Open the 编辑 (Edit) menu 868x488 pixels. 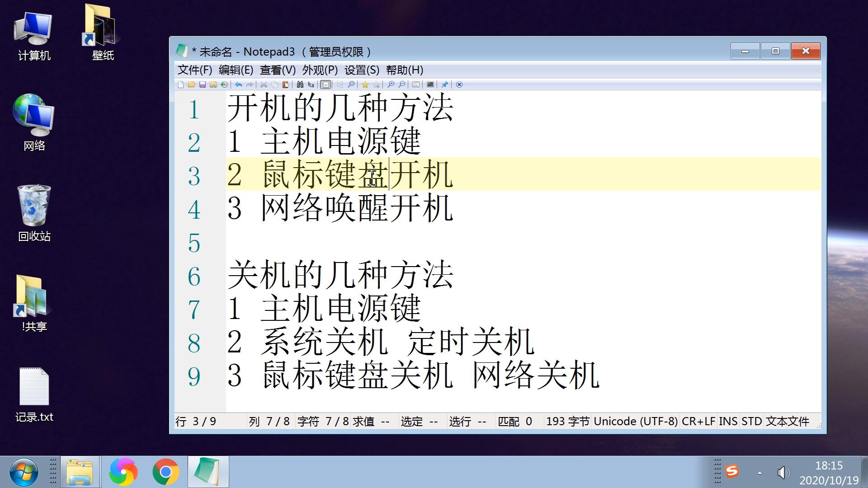click(x=234, y=70)
